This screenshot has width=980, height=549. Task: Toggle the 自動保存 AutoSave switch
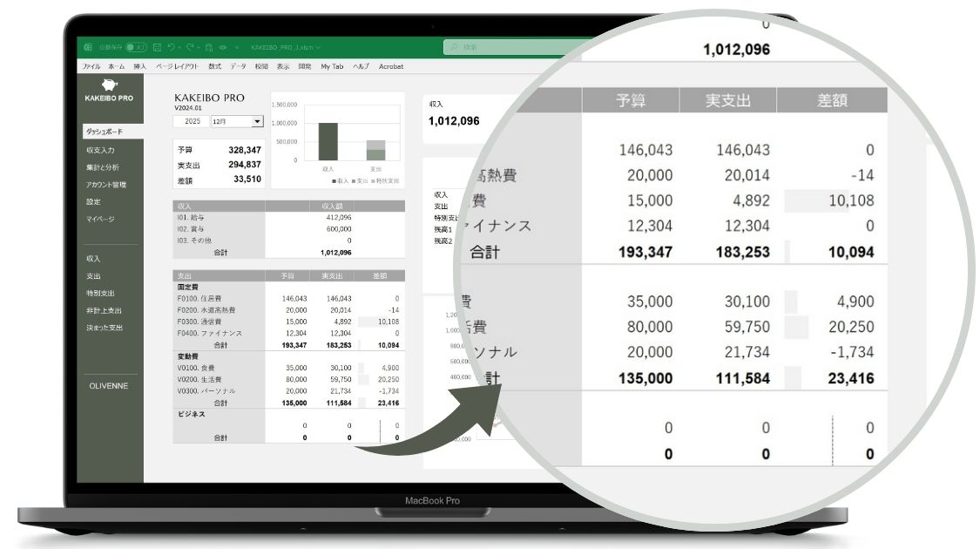136,47
